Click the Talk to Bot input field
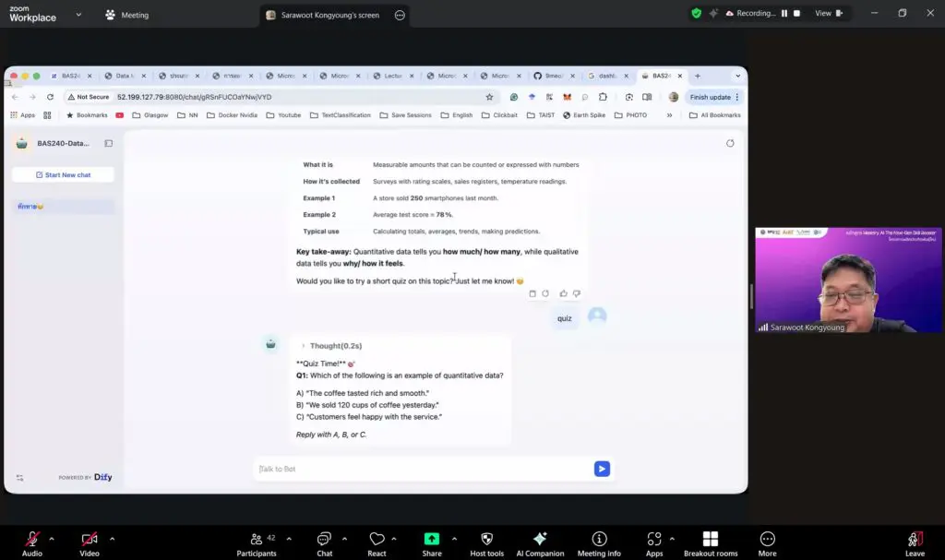 (415, 469)
